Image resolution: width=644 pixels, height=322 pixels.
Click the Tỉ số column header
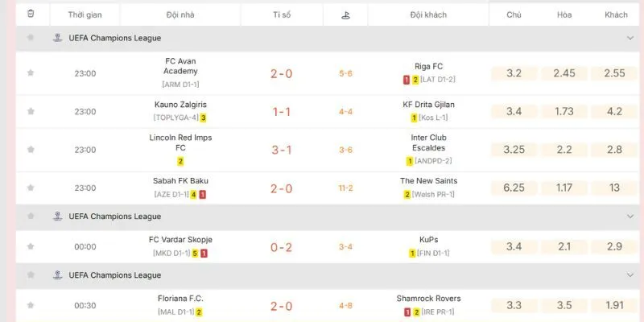[282, 14]
